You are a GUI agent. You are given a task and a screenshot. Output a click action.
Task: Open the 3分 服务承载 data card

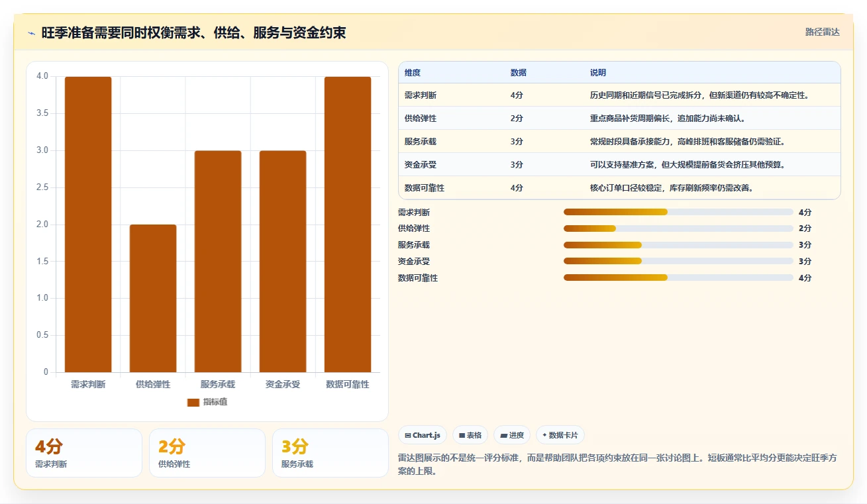[x=331, y=453]
